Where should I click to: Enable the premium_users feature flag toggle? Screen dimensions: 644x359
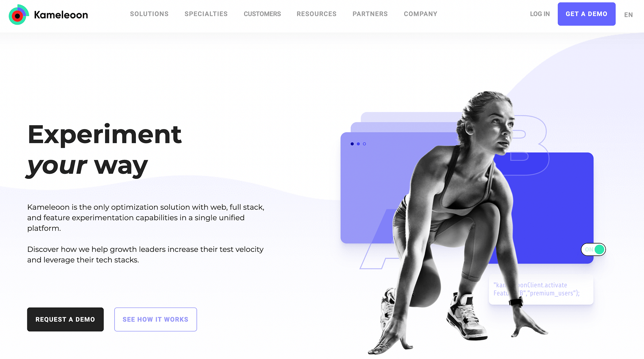[x=594, y=249]
